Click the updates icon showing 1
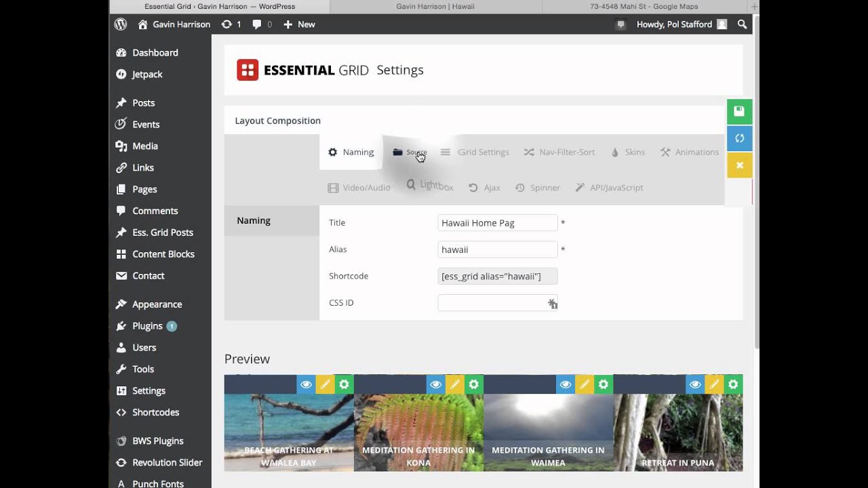868x488 pixels. [x=231, y=24]
